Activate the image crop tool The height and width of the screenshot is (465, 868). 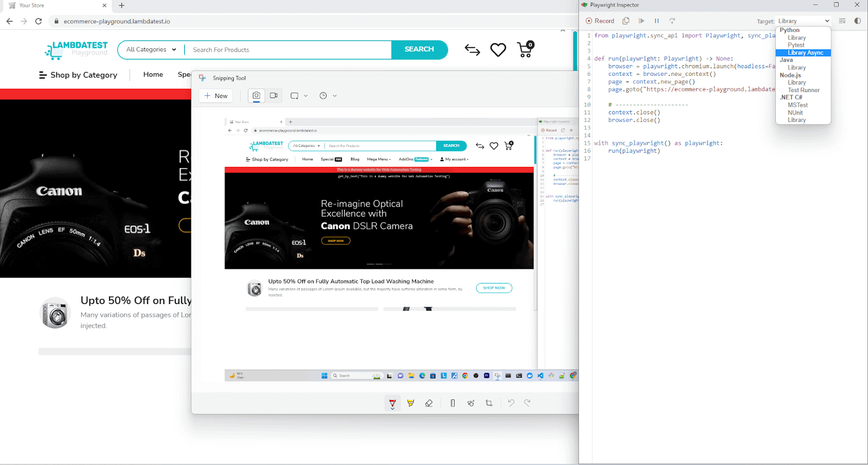pos(489,403)
